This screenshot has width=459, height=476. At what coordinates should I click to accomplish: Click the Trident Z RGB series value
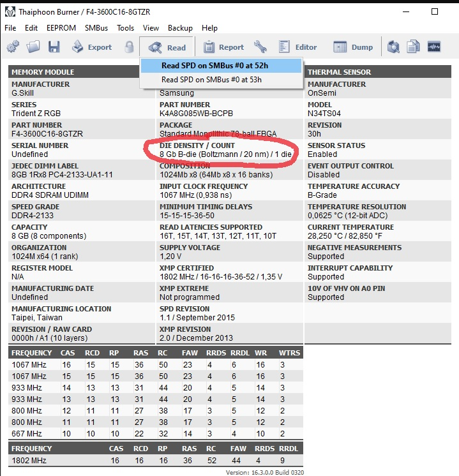pos(36,114)
